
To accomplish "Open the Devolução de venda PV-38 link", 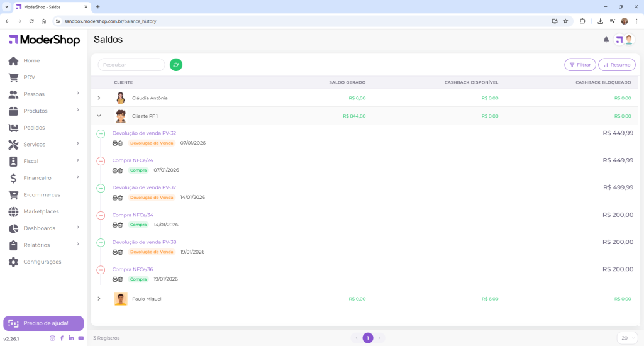I will [144, 242].
